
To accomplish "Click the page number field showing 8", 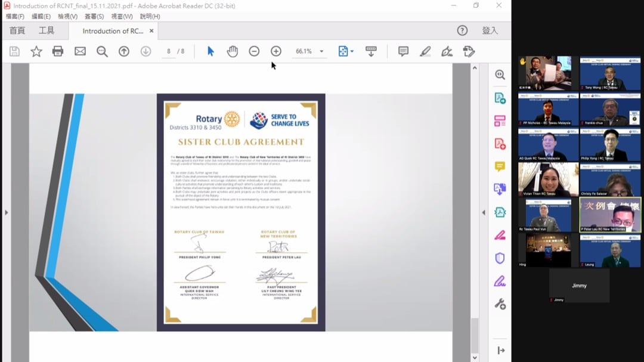I will (169, 51).
